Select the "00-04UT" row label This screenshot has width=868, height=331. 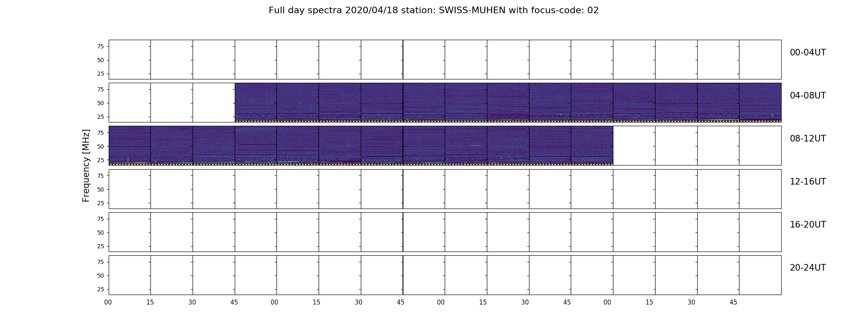tap(808, 53)
